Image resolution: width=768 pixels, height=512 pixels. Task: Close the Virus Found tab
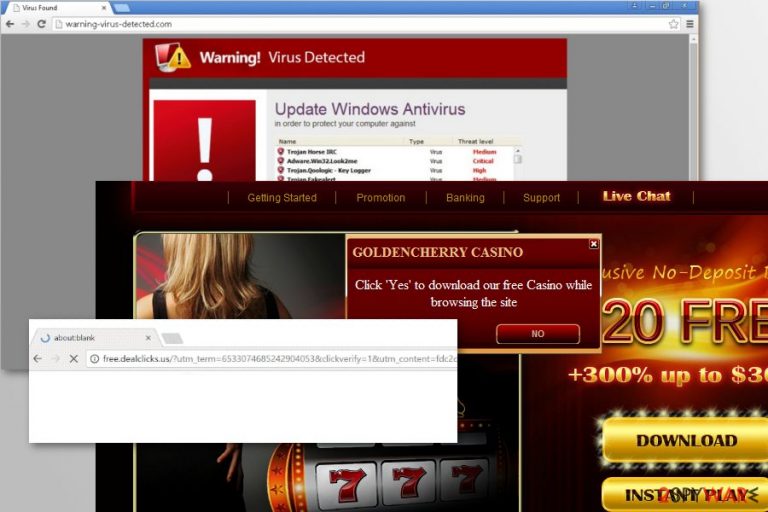pyautogui.click(x=104, y=8)
